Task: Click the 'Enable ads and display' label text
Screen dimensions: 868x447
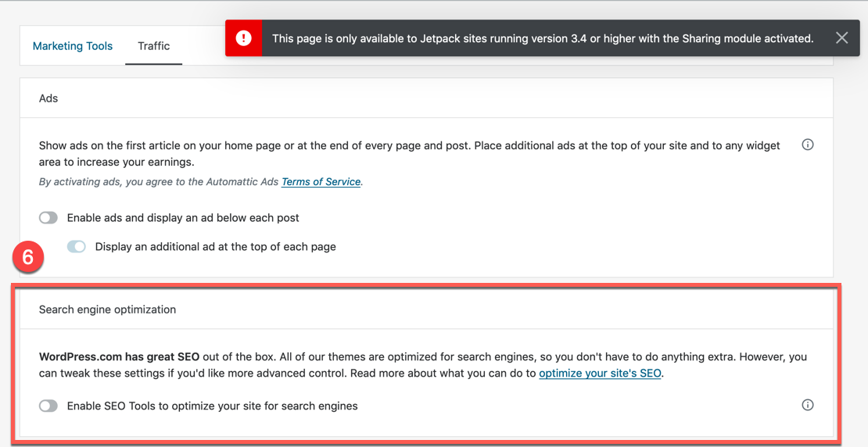Action: click(183, 218)
